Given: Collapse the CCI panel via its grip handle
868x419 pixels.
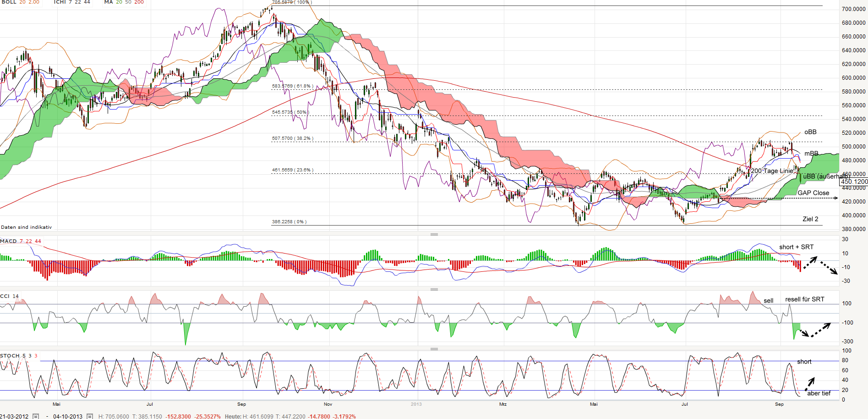Looking at the screenshot, I should 434,289.
